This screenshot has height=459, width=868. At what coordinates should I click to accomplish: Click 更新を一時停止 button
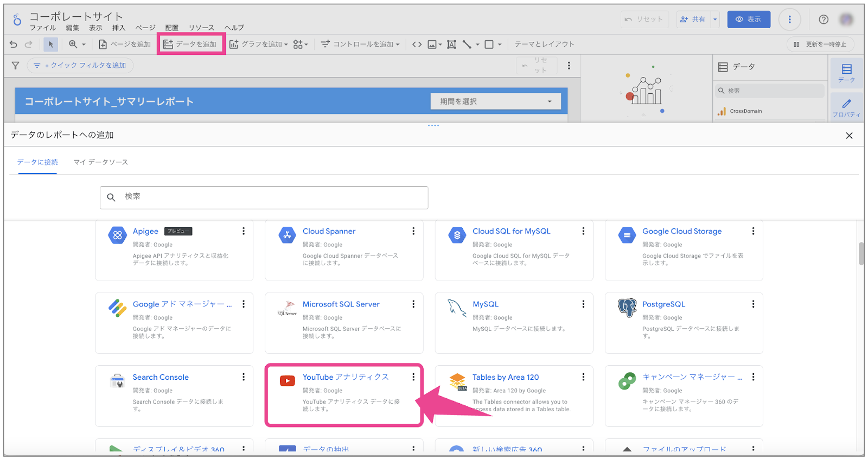click(820, 44)
